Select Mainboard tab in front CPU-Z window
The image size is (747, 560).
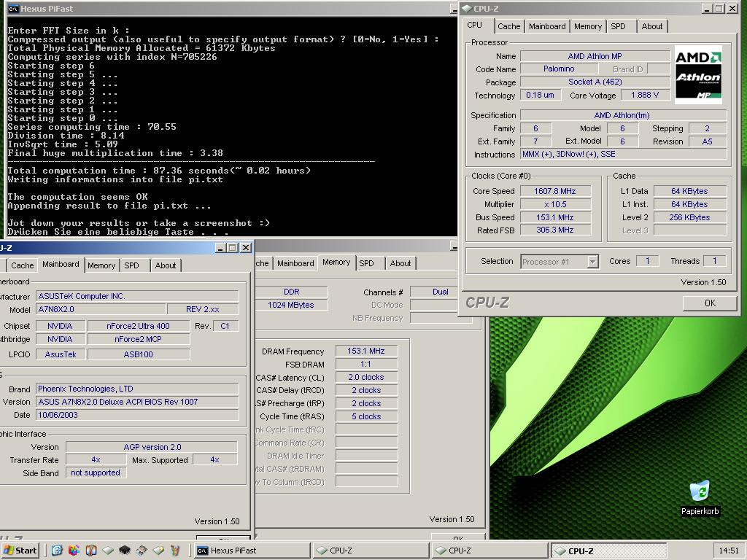[547, 26]
